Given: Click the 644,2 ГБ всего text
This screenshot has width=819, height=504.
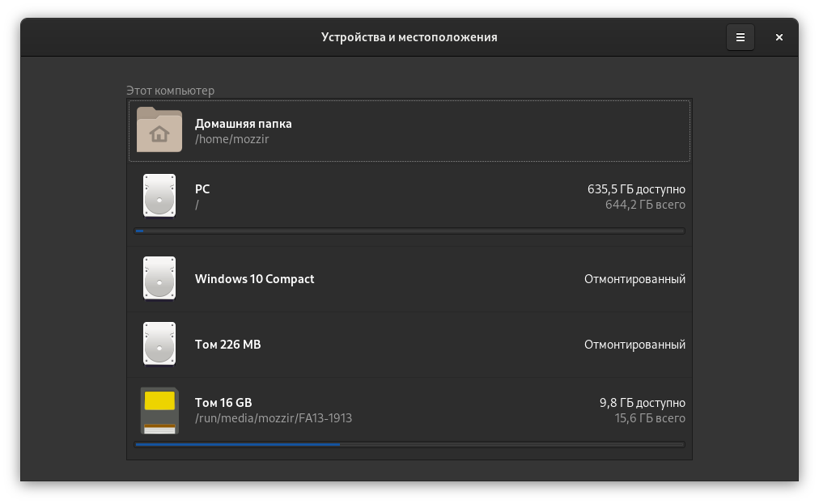Looking at the screenshot, I should pos(645,204).
